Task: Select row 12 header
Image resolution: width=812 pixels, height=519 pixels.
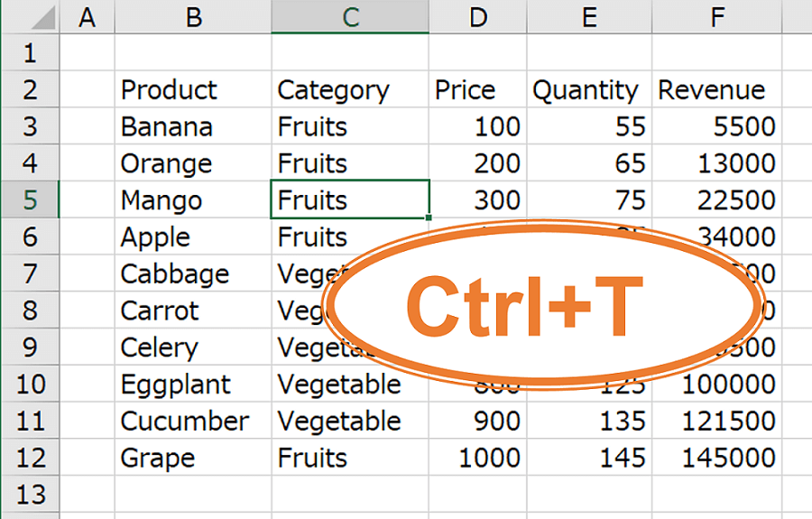Action: pos(30,458)
